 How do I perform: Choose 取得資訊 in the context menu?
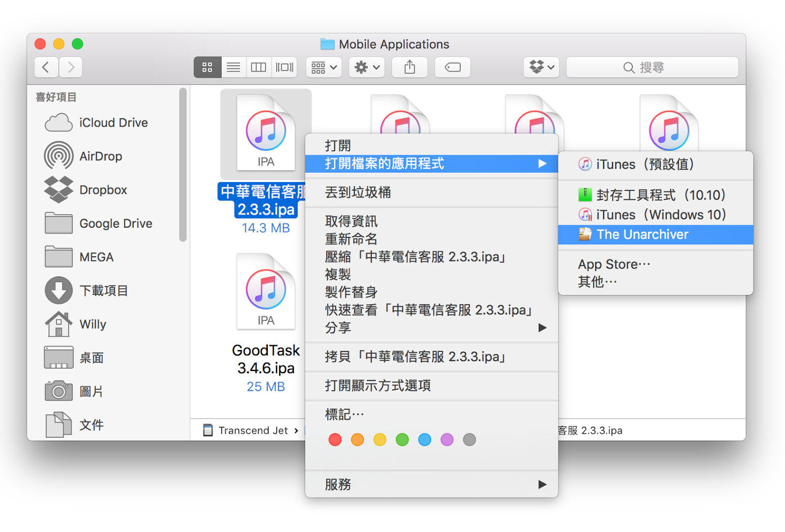click(431, 221)
